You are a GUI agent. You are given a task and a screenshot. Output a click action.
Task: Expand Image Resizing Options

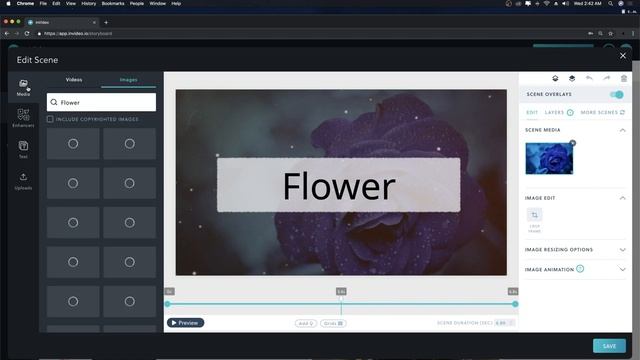tap(622, 249)
